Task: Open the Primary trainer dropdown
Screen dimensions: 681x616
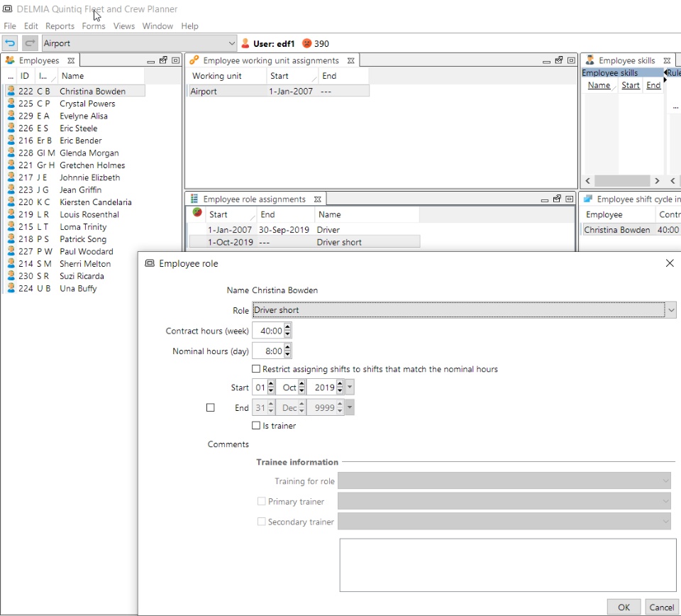Action: [x=665, y=501]
